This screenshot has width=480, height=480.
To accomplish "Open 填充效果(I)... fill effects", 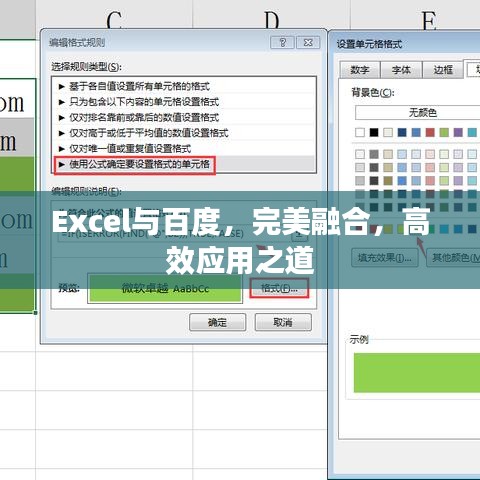I will (x=385, y=258).
